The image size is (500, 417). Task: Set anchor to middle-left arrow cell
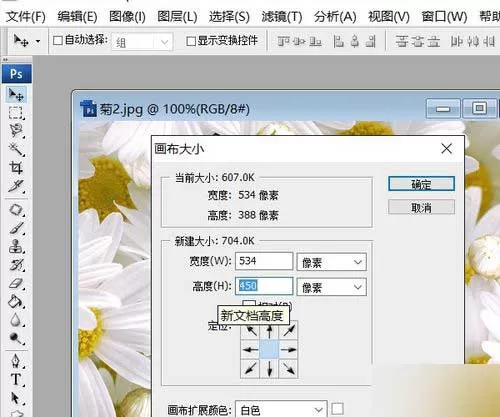point(250,350)
